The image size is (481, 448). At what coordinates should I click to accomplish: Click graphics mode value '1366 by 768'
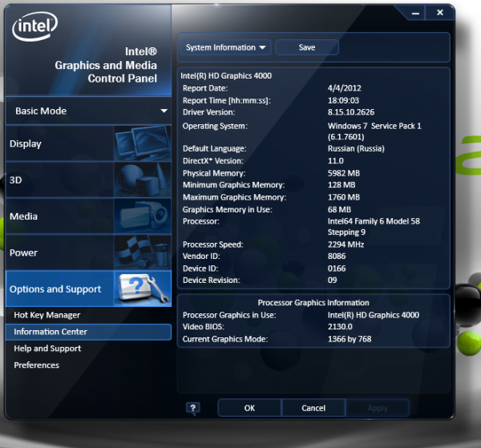[350, 339]
